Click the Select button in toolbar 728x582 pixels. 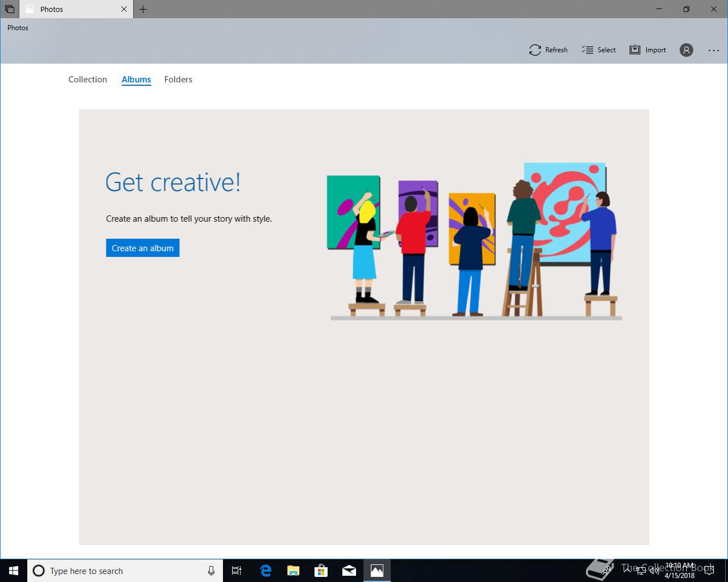[599, 50]
